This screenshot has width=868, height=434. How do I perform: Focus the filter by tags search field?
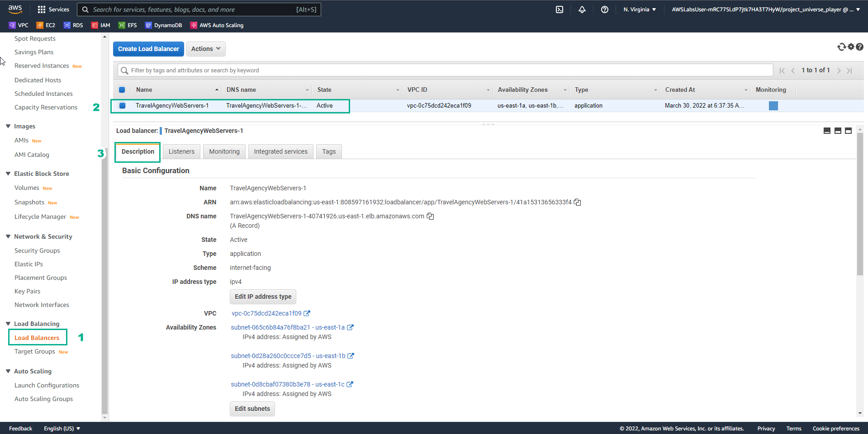[x=446, y=70]
